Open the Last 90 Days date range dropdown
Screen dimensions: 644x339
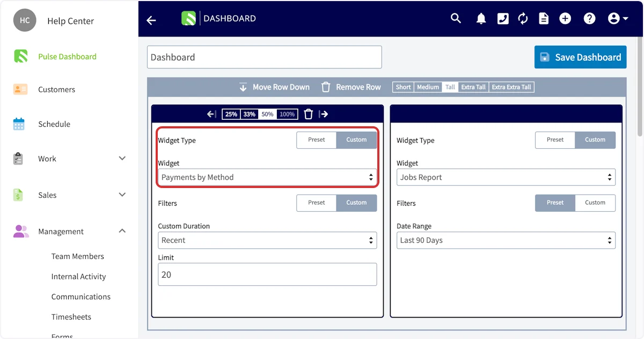click(x=506, y=240)
